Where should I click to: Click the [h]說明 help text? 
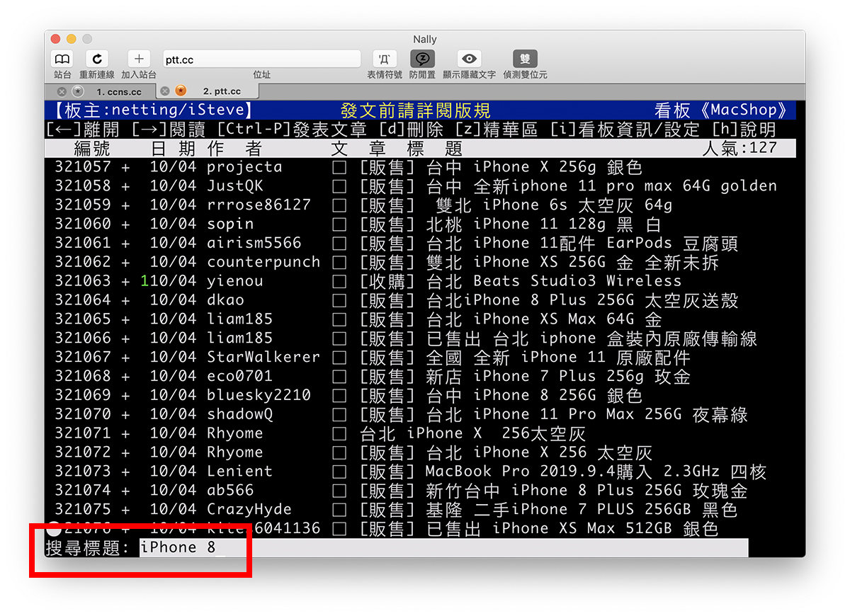(743, 130)
